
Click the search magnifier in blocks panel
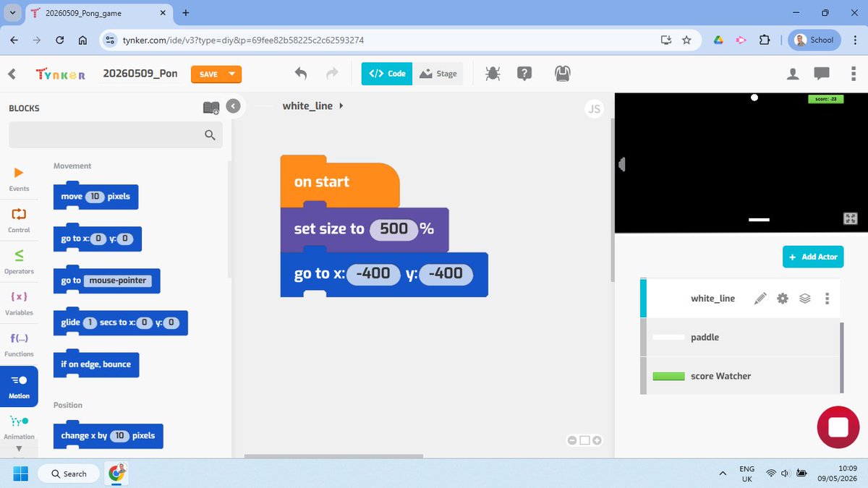point(210,134)
